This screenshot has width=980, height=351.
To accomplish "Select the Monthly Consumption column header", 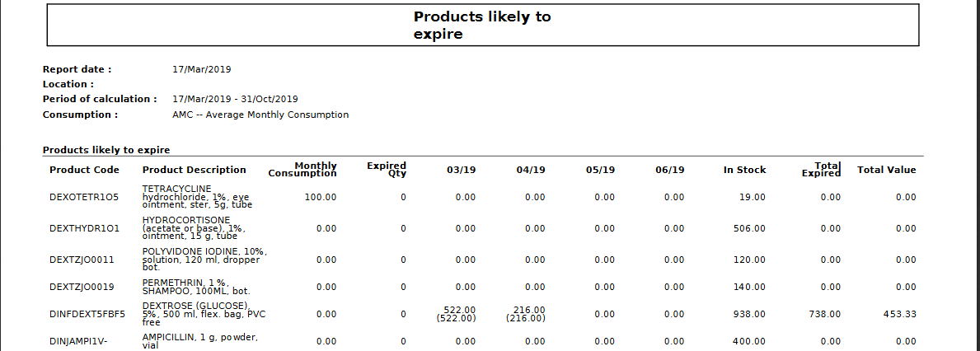I will pos(302,170).
